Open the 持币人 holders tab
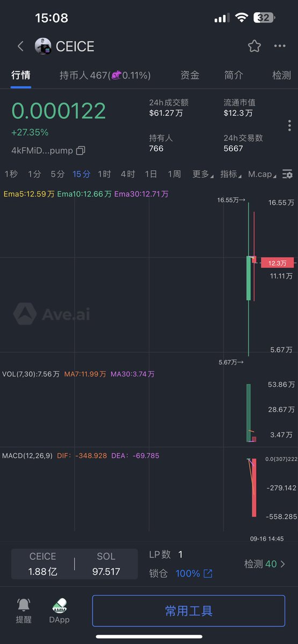Image resolution: width=298 pixels, height=644 pixels. pos(105,75)
